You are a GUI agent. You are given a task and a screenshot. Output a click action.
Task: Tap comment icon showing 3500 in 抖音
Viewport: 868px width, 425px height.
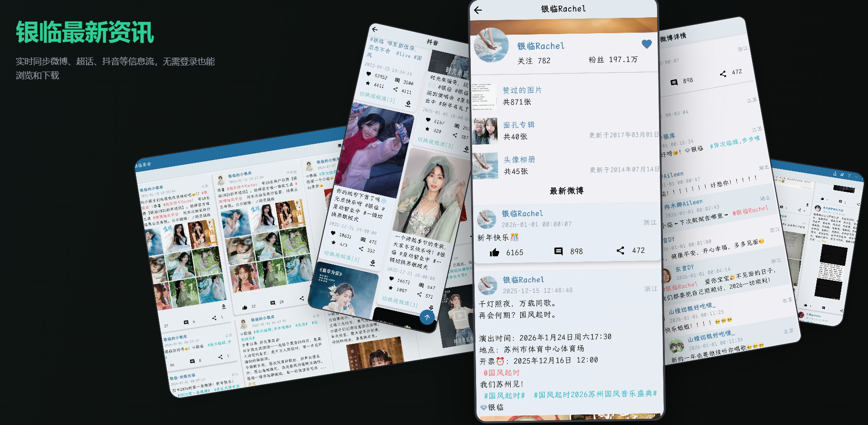[x=397, y=80]
